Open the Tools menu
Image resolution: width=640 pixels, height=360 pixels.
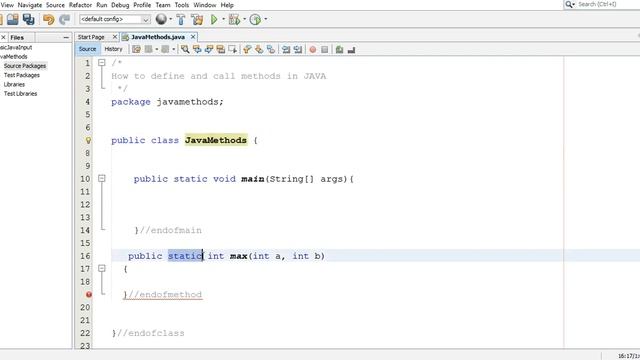click(182, 5)
